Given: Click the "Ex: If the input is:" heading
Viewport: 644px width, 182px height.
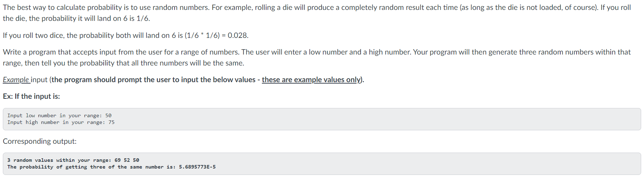Looking at the screenshot, I should tap(31, 96).
